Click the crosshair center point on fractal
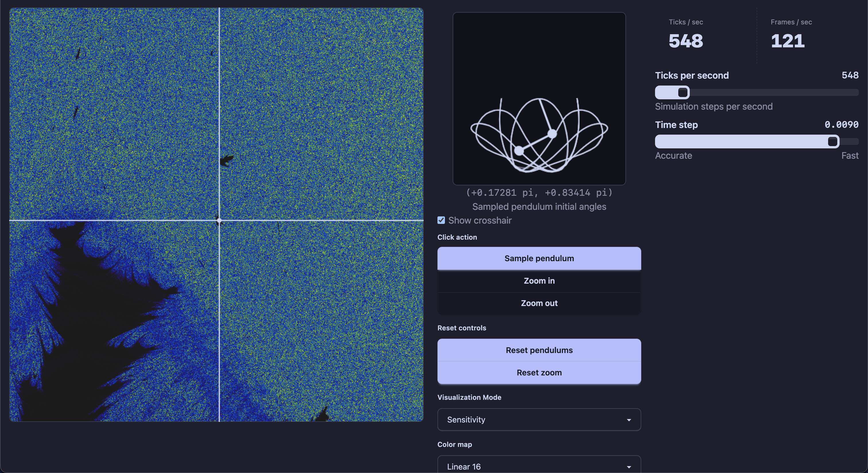 click(x=219, y=221)
